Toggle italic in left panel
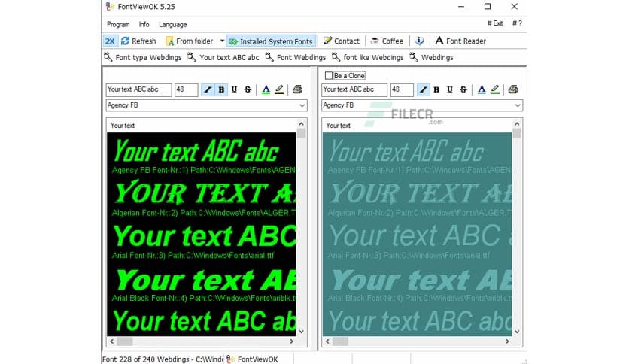629x364 pixels. [208, 89]
